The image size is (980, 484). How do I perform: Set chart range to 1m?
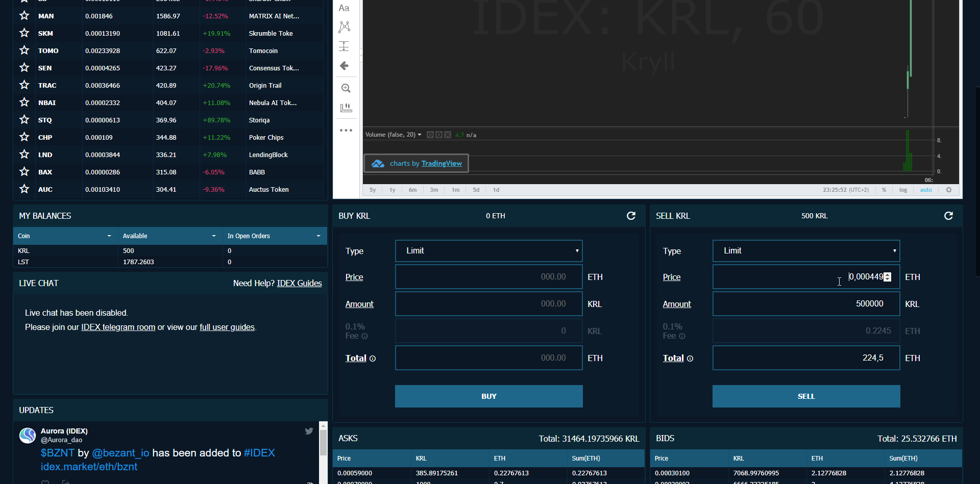click(455, 190)
